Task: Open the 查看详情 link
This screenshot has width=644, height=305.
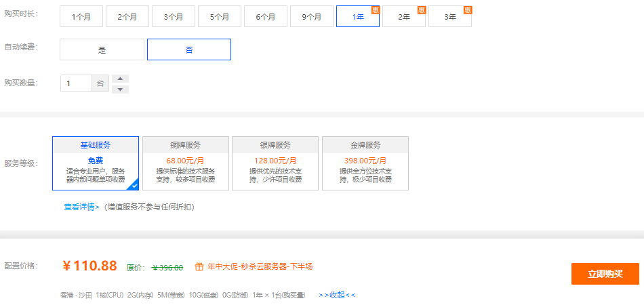Action: tap(82, 207)
